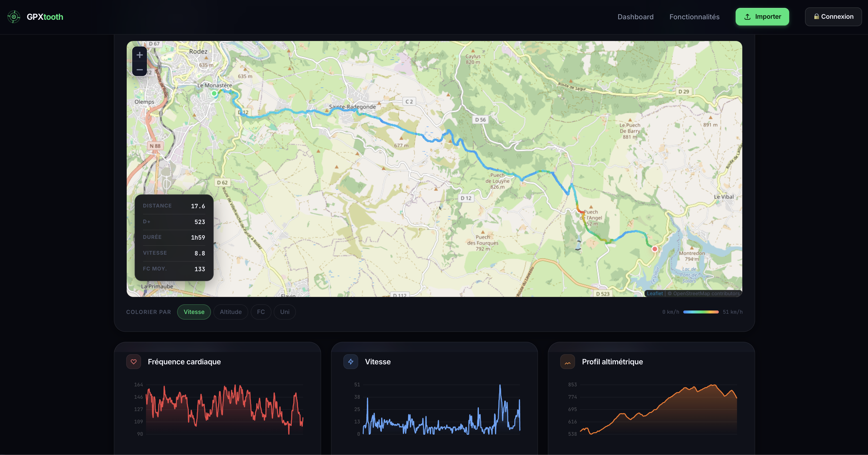Zoom in the map with plus button
The width and height of the screenshot is (868, 455).
(x=140, y=55)
